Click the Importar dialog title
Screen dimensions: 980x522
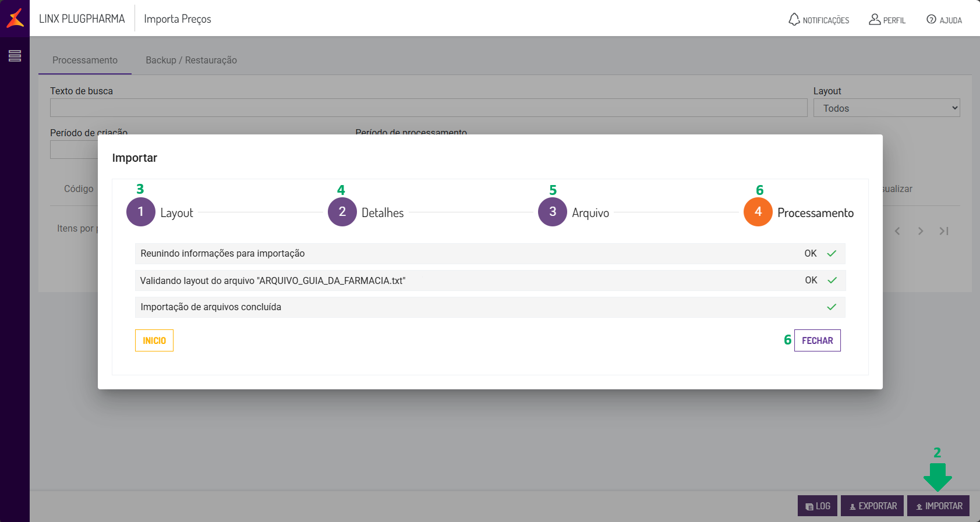click(x=135, y=158)
